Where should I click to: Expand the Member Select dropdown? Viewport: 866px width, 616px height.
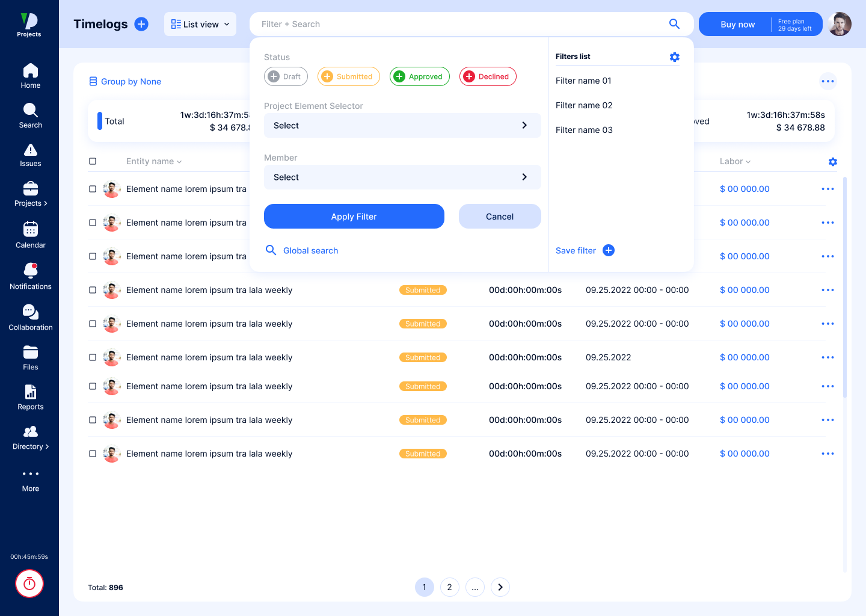402,177
